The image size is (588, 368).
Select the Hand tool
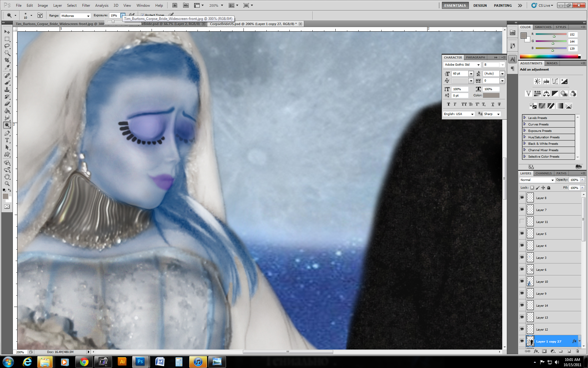[x=7, y=177]
